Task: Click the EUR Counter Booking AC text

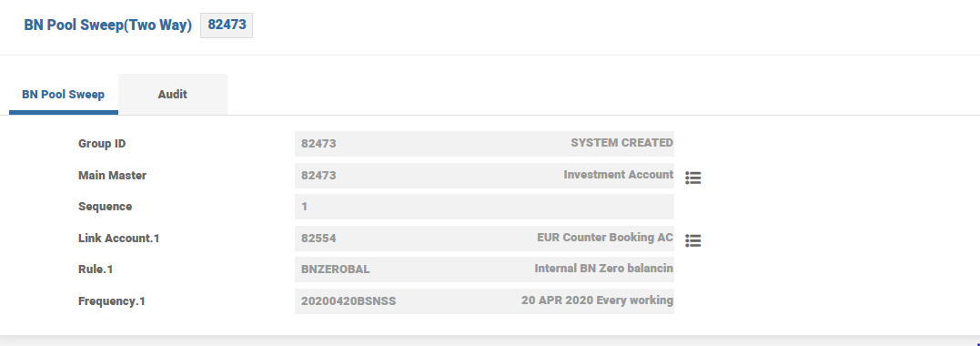Action: point(605,238)
